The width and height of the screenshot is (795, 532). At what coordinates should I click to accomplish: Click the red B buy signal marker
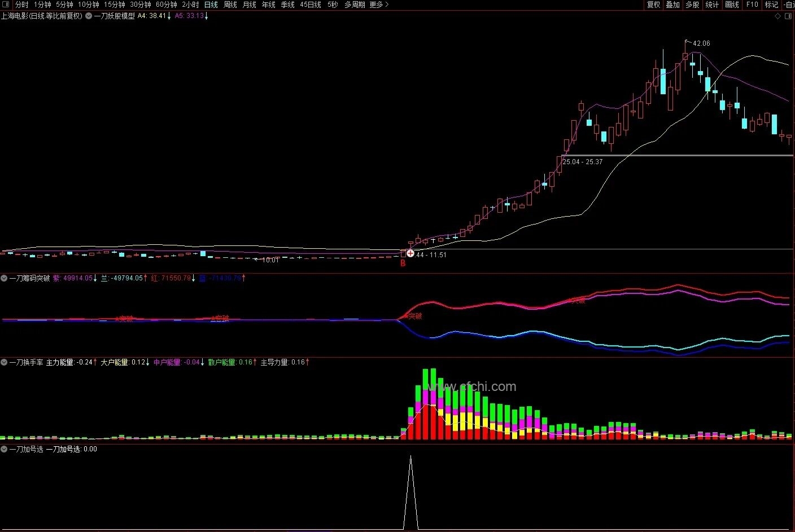tap(403, 263)
